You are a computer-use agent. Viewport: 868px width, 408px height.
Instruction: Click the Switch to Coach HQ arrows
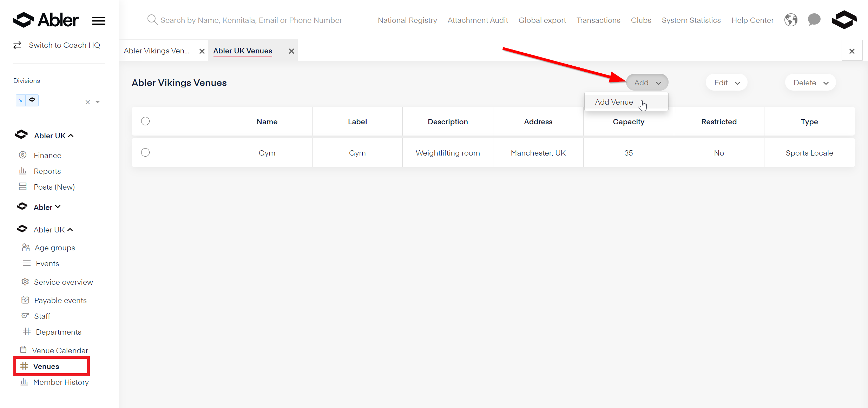click(x=17, y=45)
